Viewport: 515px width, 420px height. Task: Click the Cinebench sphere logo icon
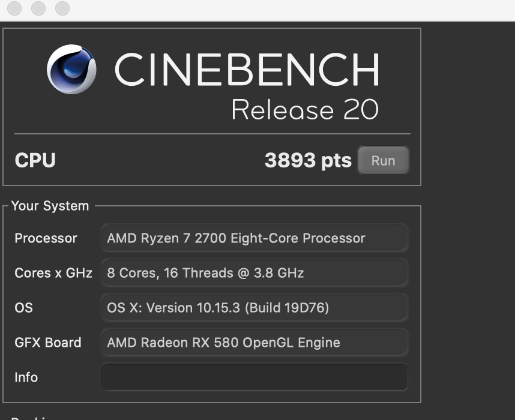click(x=71, y=69)
